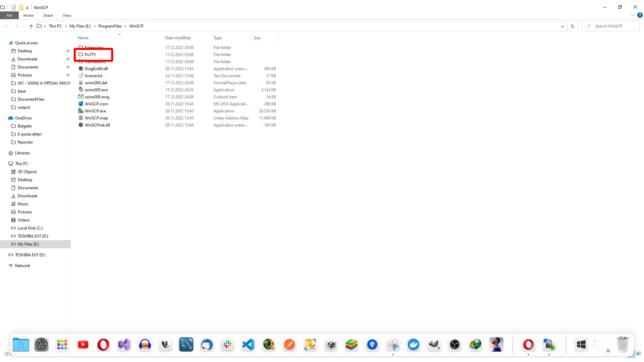644x362 pixels.
Task: Open System Preferences gear in dock
Action: point(42,345)
